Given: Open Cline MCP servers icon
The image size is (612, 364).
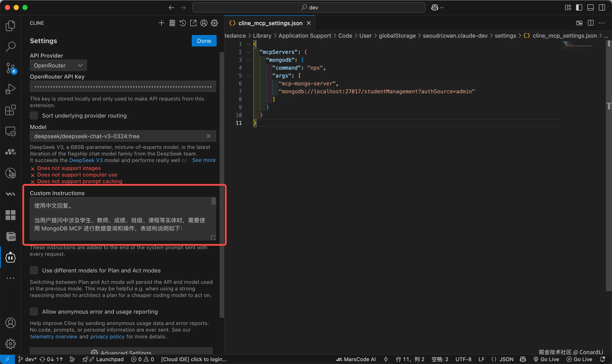Looking at the screenshot, I should point(172,23).
